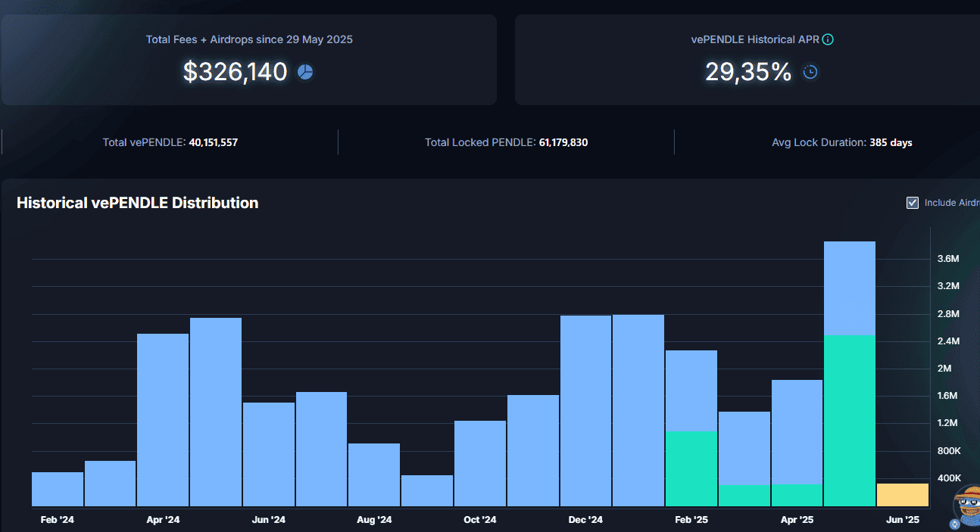Screen dimensions: 980x532
Task: Click the blue segment of the Feb '25 bar
Action: tap(691, 390)
